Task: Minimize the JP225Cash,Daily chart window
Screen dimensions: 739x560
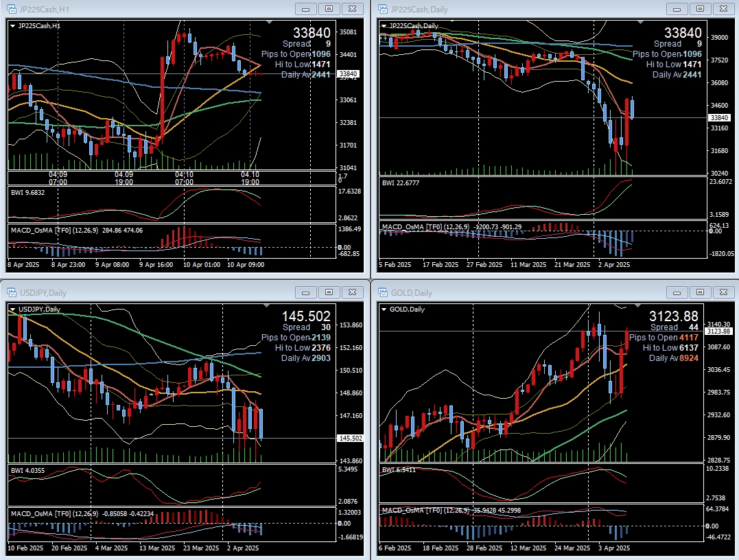Action: (677, 9)
